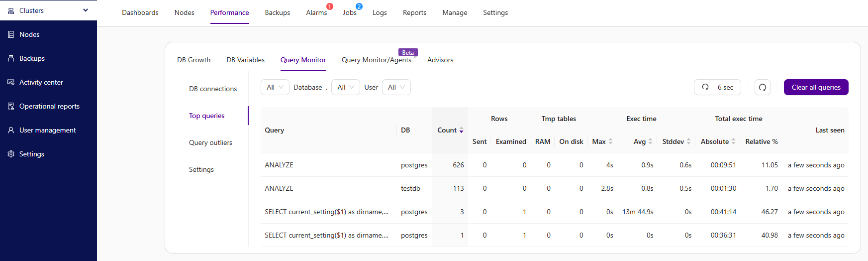Click the Clear all queries button
Viewport: 868px width, 261px height.
coord(816,87)
